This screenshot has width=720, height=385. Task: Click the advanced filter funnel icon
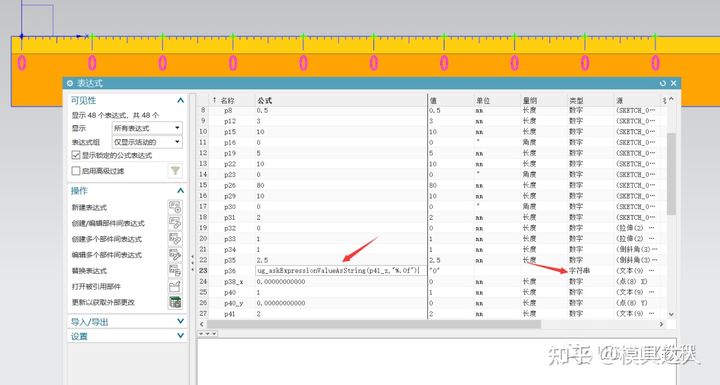175,171
